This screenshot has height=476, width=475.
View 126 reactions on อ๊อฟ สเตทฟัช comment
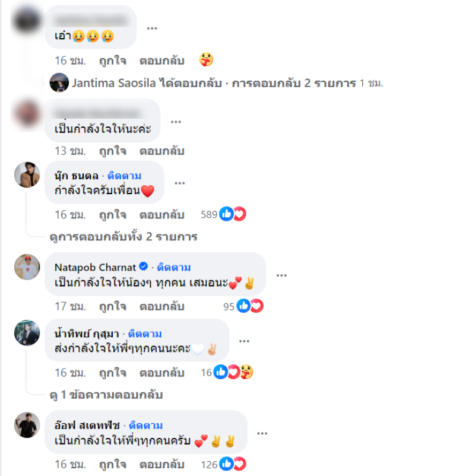pyautogui.click(x=223, y=464)
